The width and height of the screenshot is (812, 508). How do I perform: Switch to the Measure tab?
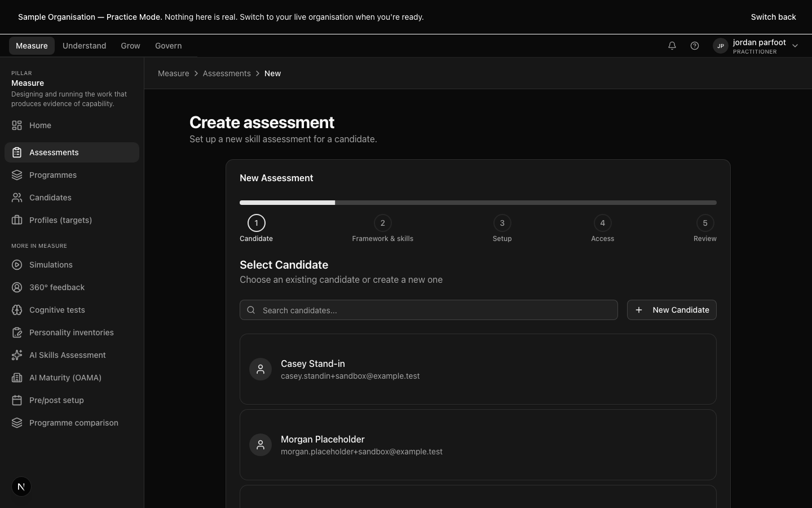(32, 46)
